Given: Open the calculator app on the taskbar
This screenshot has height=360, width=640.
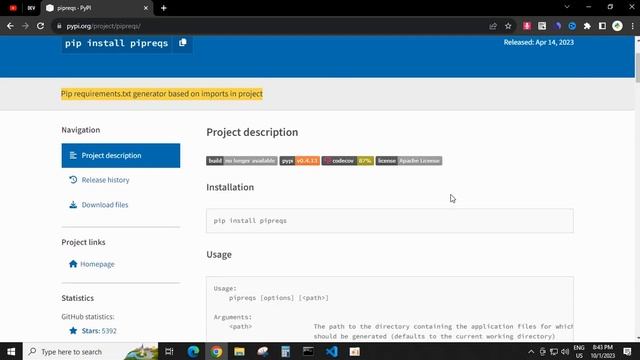Looking at the screenshot, I should pos(285,351).
